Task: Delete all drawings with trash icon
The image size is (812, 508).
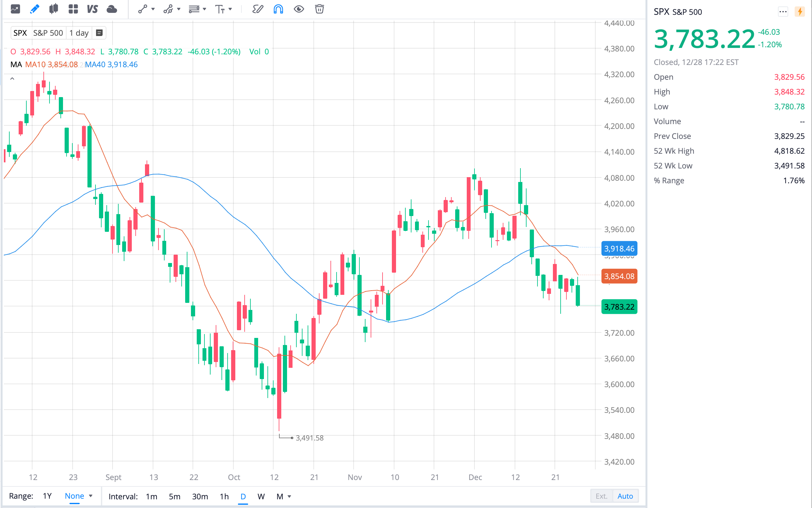Action: pyautogui.click(x=319, y=9)
